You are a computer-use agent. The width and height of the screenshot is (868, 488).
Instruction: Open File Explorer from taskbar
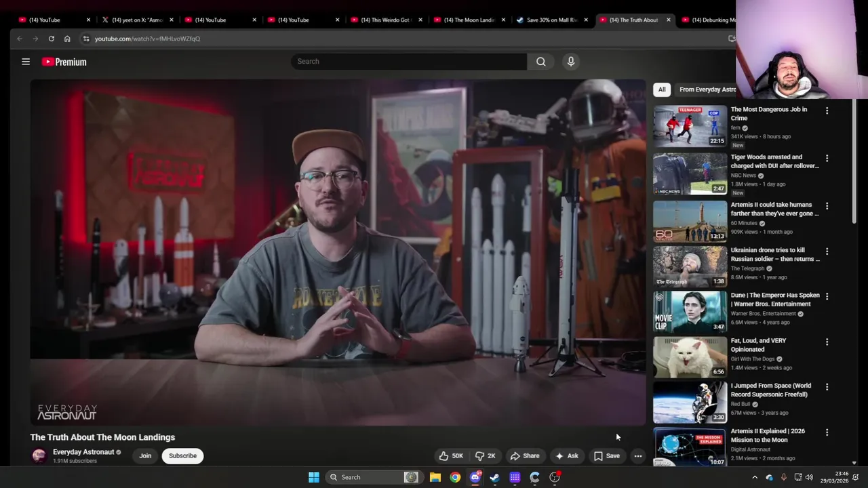coord(435,477)
